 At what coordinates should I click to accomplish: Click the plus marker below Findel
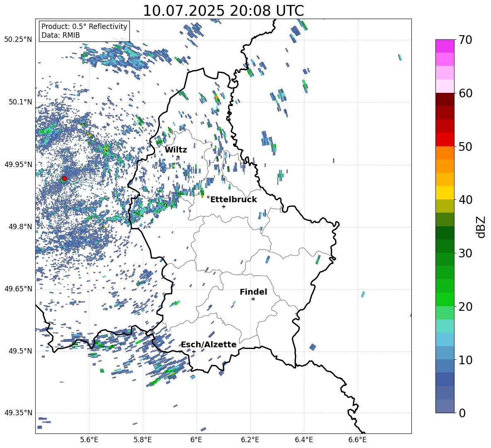(253, 299)
